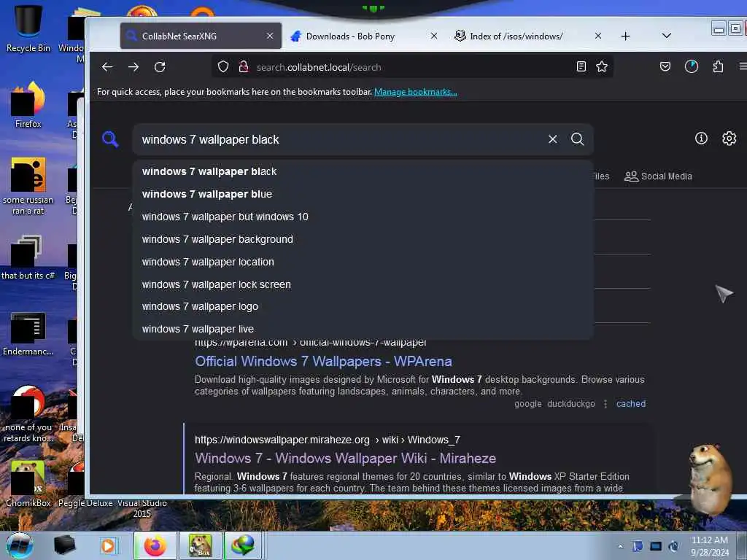
Task: Click the address bar URL field
Action: click(x=413, y=67)
